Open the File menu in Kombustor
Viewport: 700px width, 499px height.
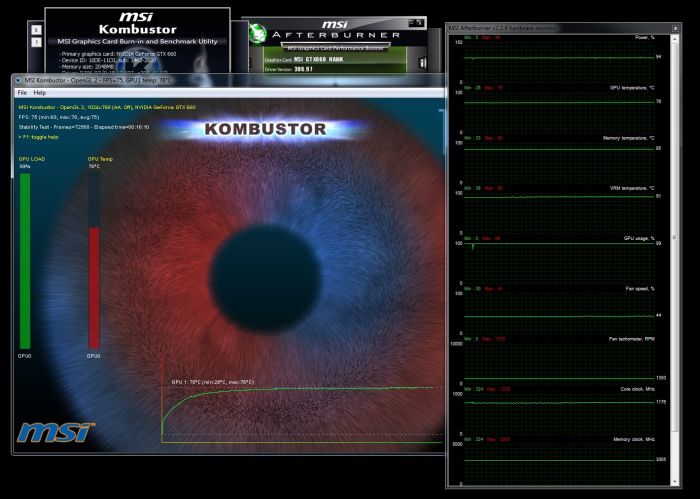point(22,93)
